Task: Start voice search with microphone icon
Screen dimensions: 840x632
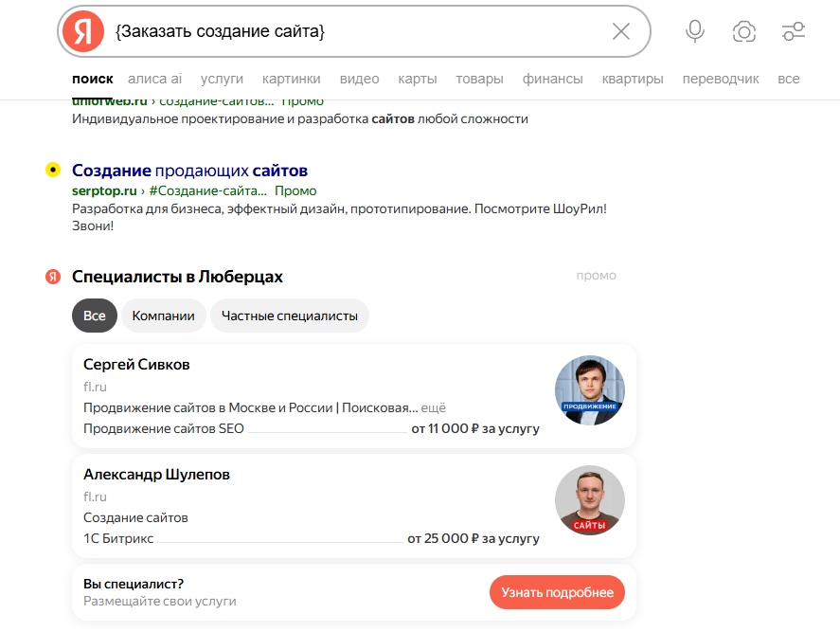Action: pyautogui.click(x=695, y=31)
